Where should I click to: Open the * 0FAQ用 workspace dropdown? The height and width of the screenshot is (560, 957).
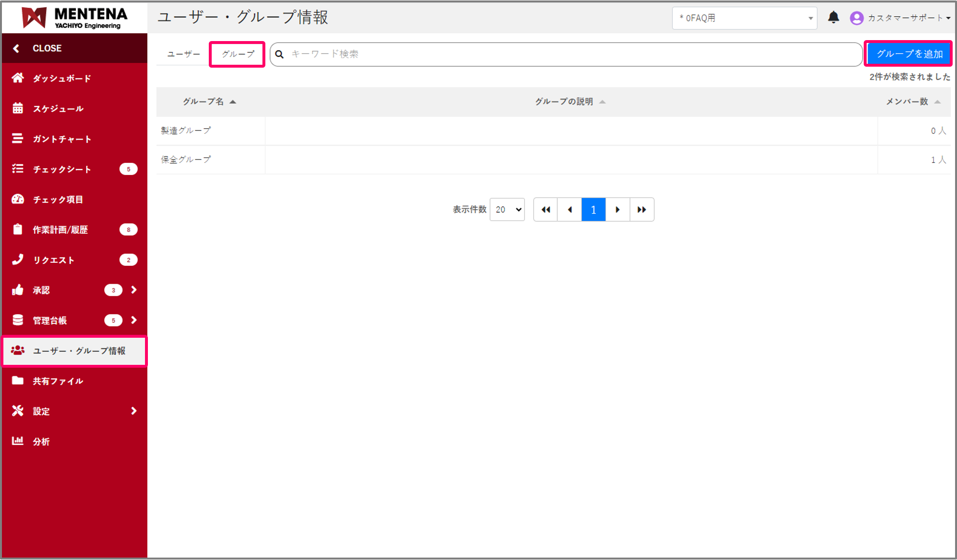click(744, 18)
